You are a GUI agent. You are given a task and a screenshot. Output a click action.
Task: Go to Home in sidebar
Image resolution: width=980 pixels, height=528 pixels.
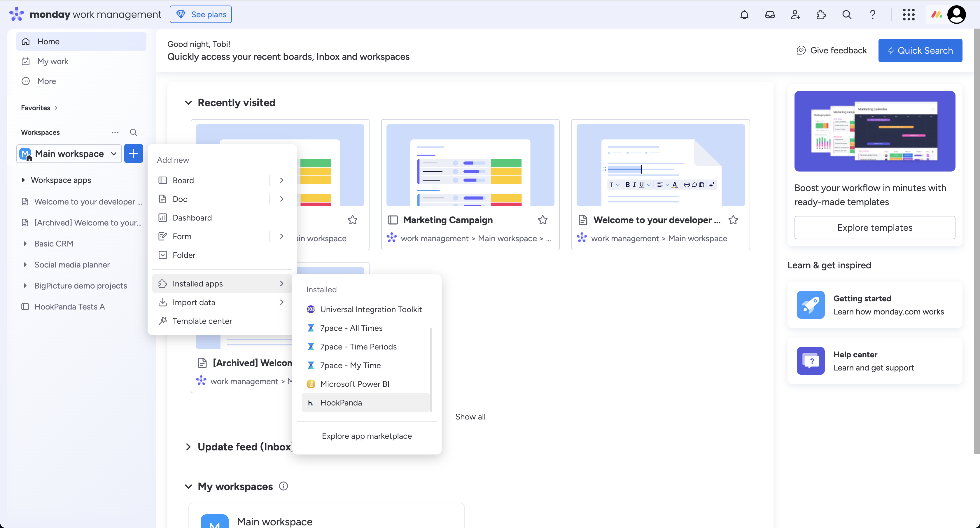[81, 41]
